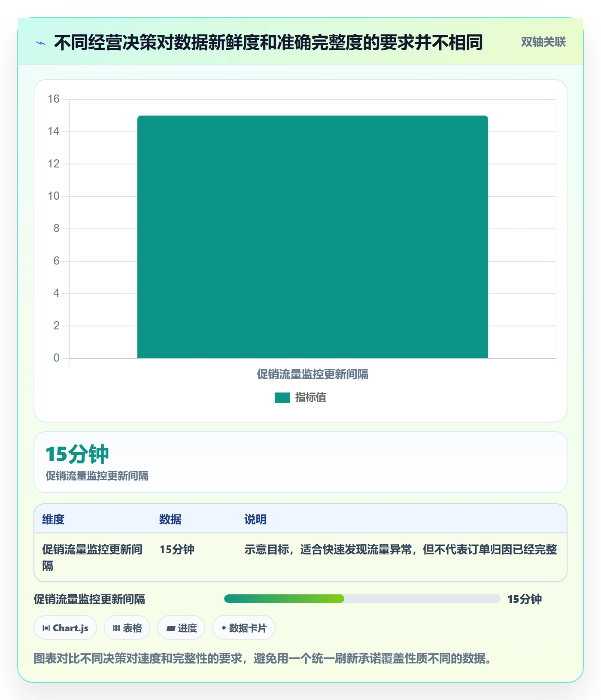Screen dimensions: 601x700
Task: Click the 进度 chip
Action: click(181, 628)
